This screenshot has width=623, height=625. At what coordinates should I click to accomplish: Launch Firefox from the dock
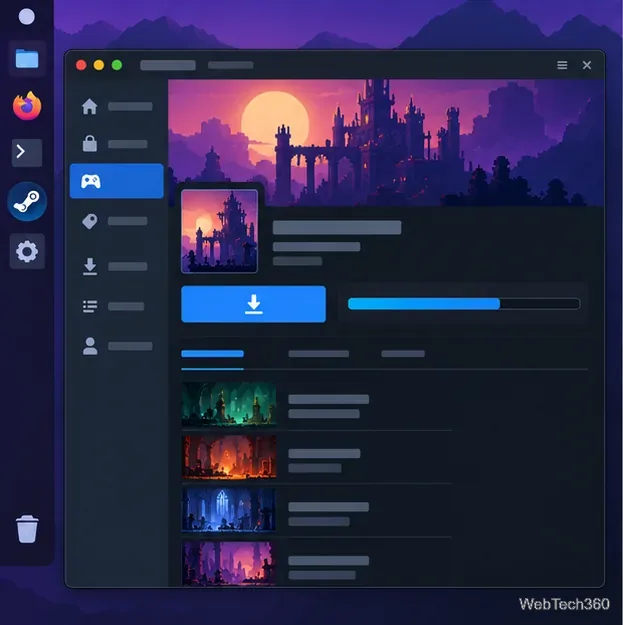pyautogui.click(x=27, y=106)
